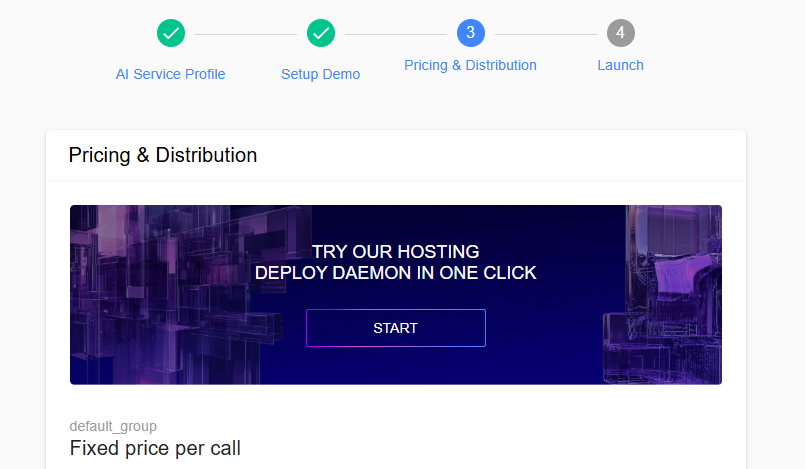The height and width of the screenshot is (469, 805).
Task: Open the Setup Demo step label
Action: (320, 74)
